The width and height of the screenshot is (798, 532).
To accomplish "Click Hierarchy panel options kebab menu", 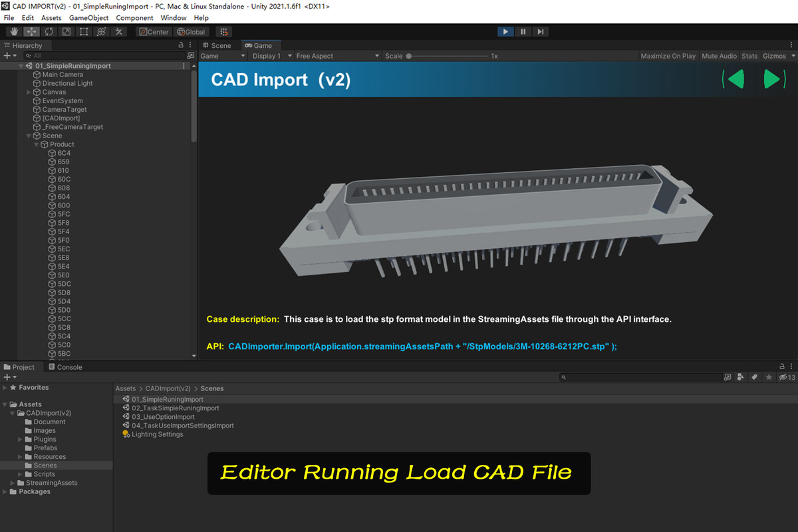I will coord(192,45).
